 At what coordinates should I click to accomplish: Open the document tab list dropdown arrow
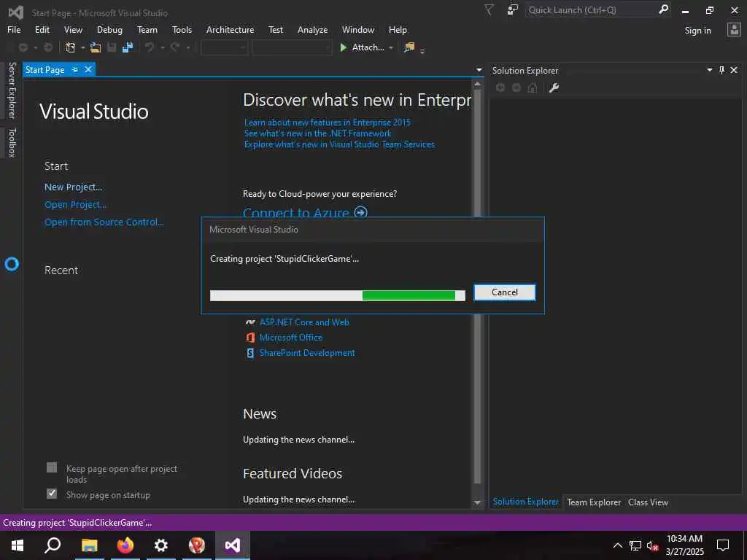[x=479, y=70]
